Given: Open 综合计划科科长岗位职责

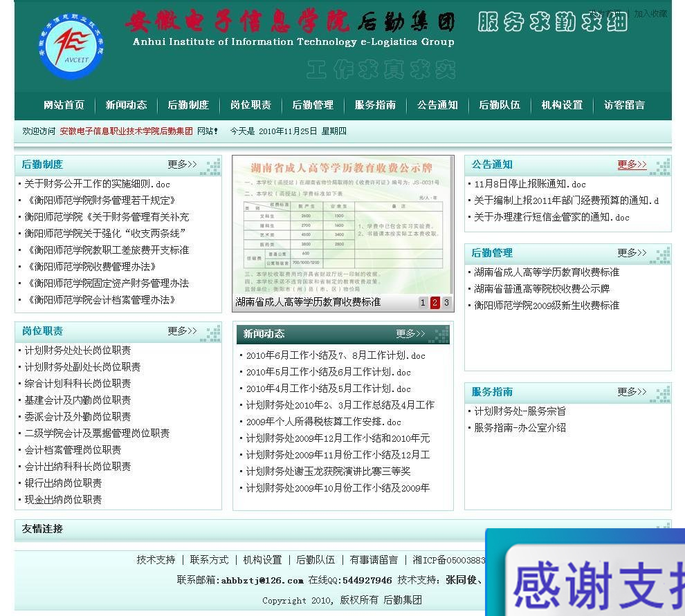Looking at the screenshot, I should click(x=77, y=383).
